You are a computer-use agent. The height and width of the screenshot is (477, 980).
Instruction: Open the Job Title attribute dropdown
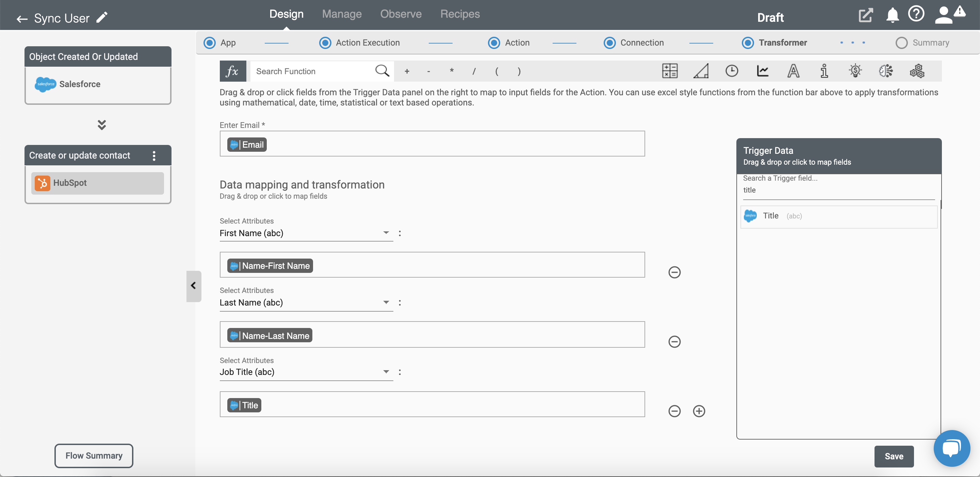click(x=386, y=371)
